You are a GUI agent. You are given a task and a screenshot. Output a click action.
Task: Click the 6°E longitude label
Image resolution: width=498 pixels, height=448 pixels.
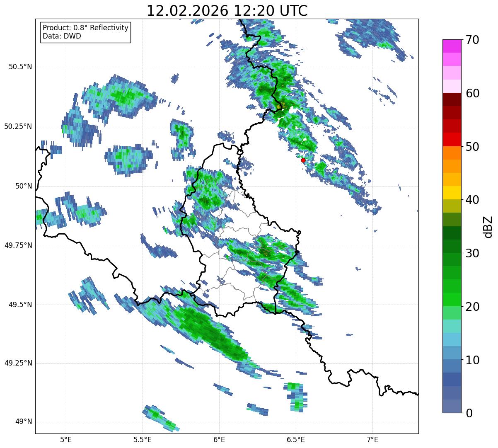pos(219,439)
